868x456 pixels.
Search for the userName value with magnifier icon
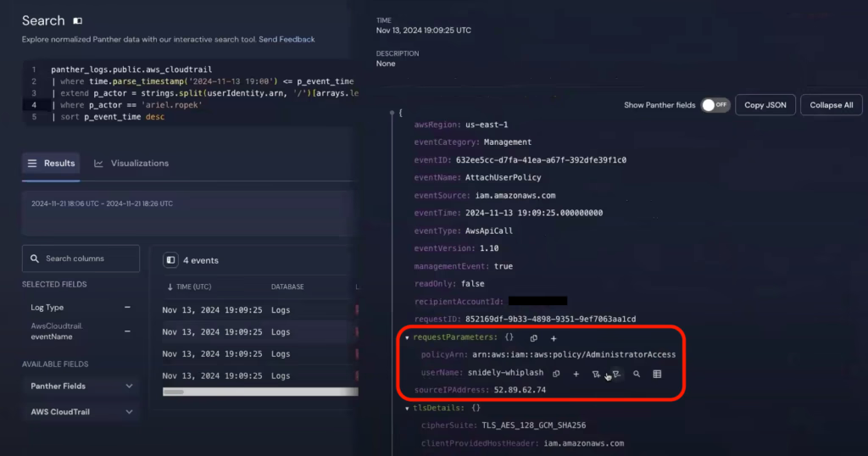point(637,374)
